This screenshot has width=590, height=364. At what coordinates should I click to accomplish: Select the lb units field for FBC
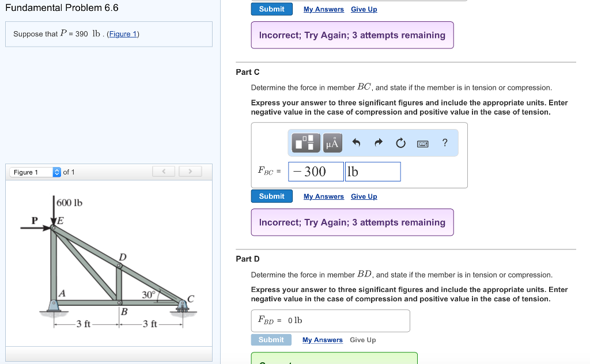coord(372,171)
